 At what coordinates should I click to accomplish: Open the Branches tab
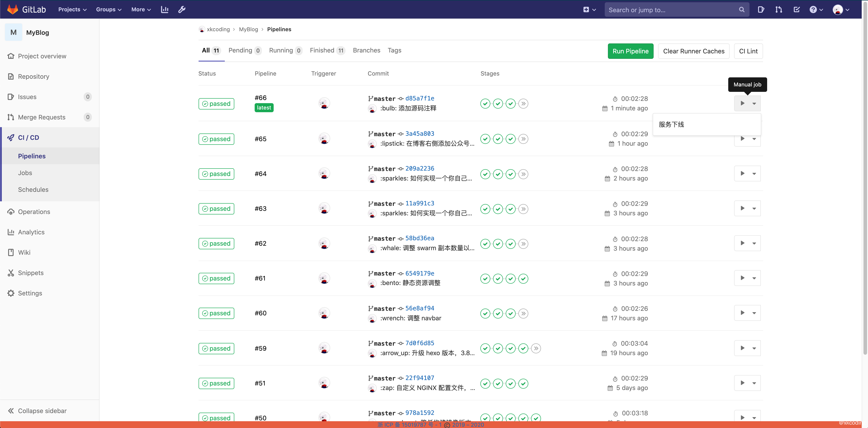[367, 50]
